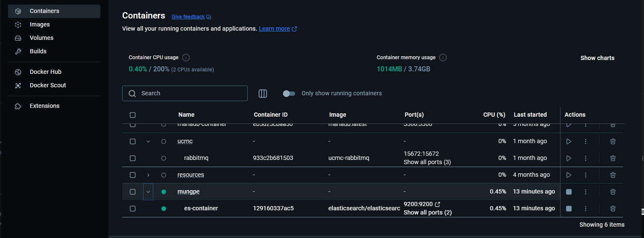This screenshot has width=644, height=238.
Task: Check the mungpe row checkbox
Action: 133,192
